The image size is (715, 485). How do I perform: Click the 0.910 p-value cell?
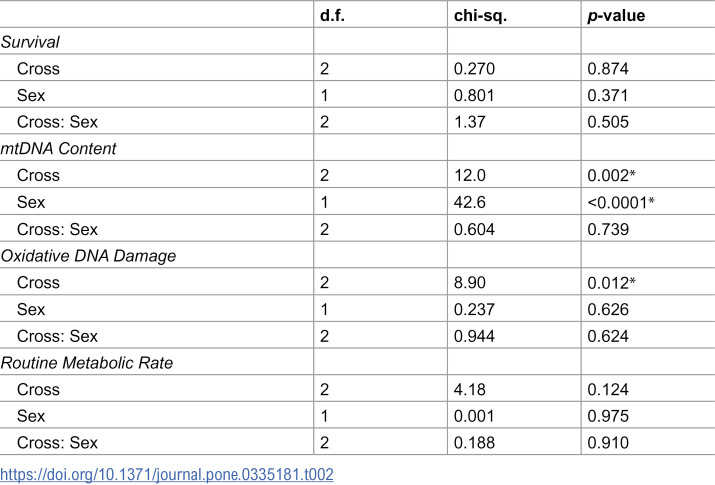click(608, 443)
